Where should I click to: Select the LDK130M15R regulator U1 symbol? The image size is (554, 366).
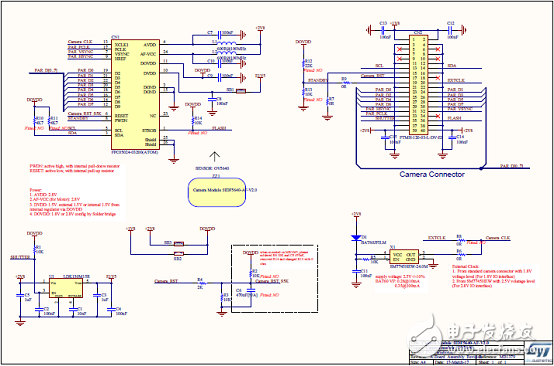tap(65, 288)
